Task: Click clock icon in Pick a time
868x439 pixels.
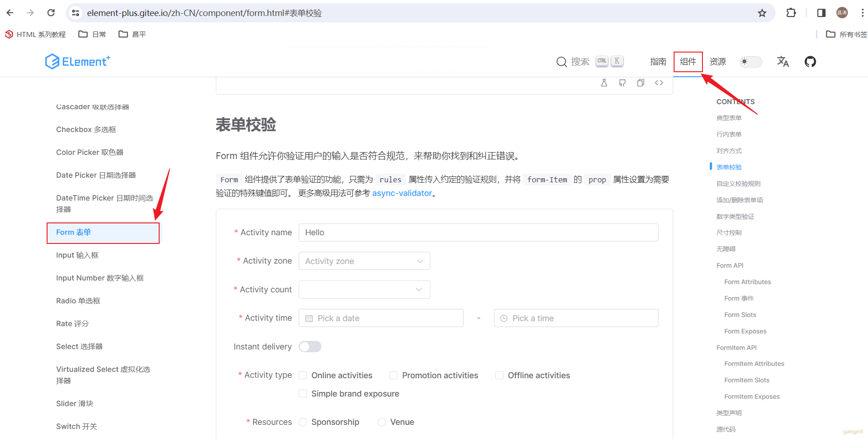Action: pos(504,318)
